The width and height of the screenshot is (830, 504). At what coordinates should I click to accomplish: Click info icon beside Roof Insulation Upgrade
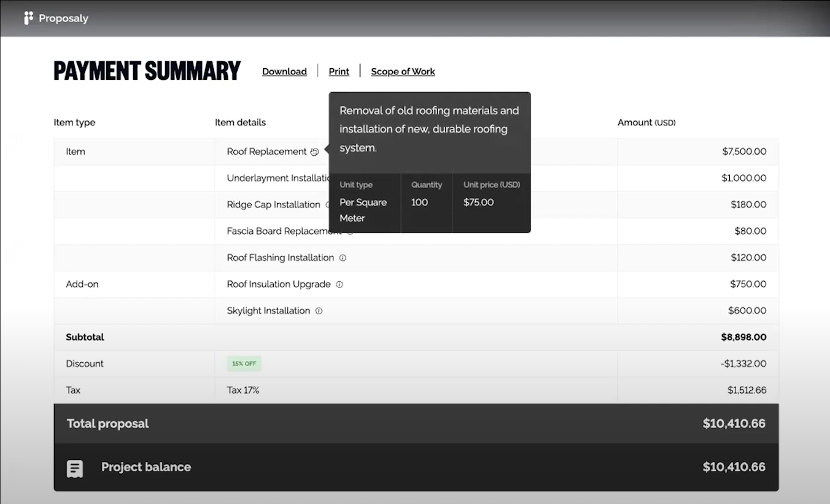[x=339, y=284]
